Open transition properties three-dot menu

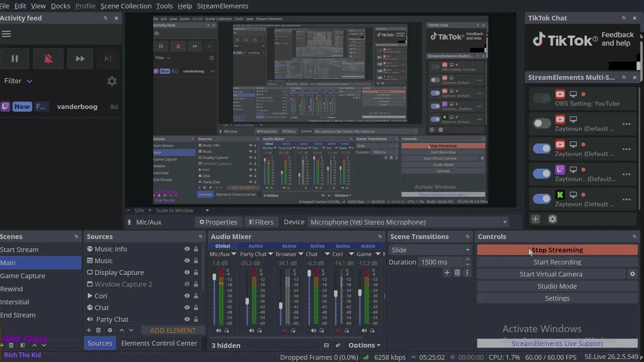point(467,273)
